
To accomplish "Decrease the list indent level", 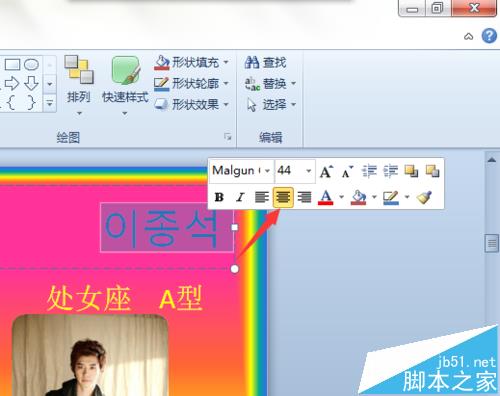I will (369, 171).
